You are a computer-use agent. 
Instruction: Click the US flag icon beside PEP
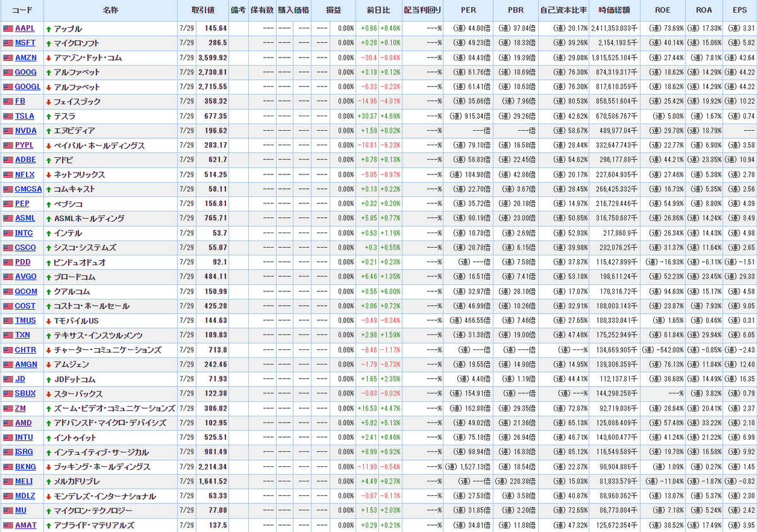[8, 203]
